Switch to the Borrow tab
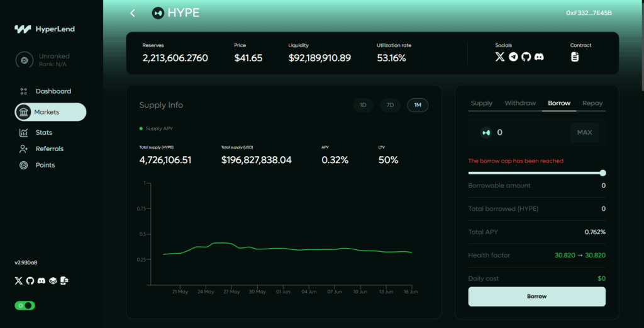Viewport: 644px width, 328px height. click(559, 103)
